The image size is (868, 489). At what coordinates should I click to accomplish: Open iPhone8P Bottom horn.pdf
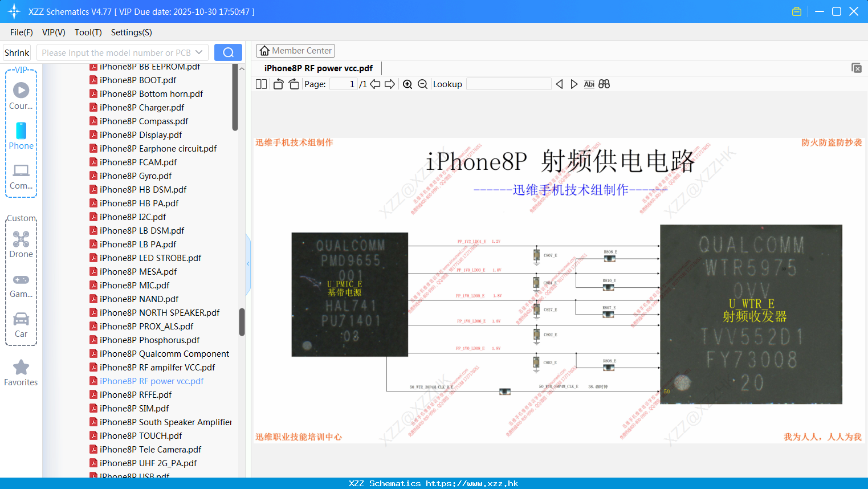click(151, 94)
